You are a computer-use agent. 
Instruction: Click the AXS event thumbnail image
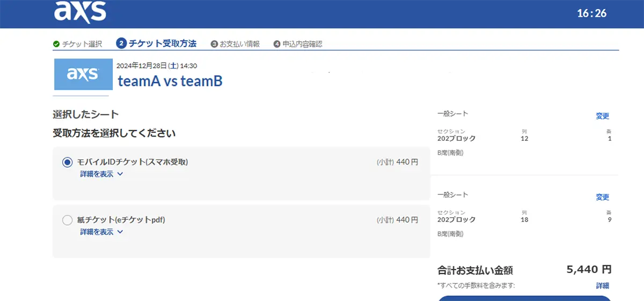pos(83,74)
